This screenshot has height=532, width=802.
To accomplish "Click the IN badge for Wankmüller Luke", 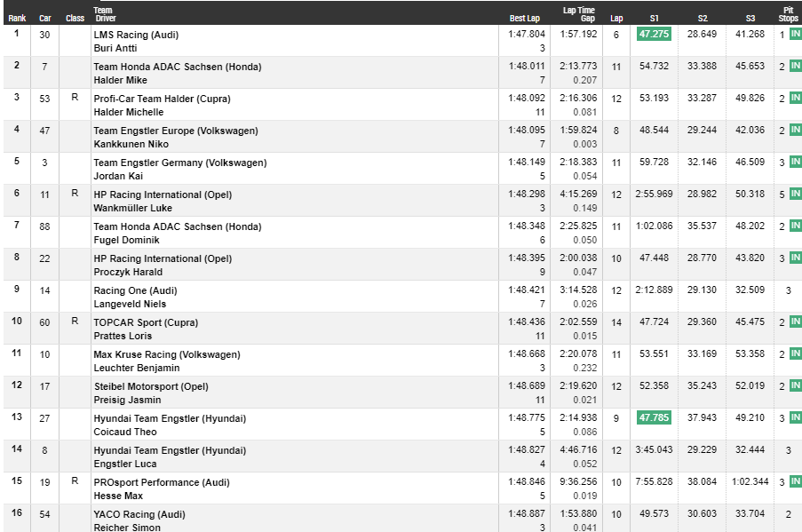I will point(796,194).
